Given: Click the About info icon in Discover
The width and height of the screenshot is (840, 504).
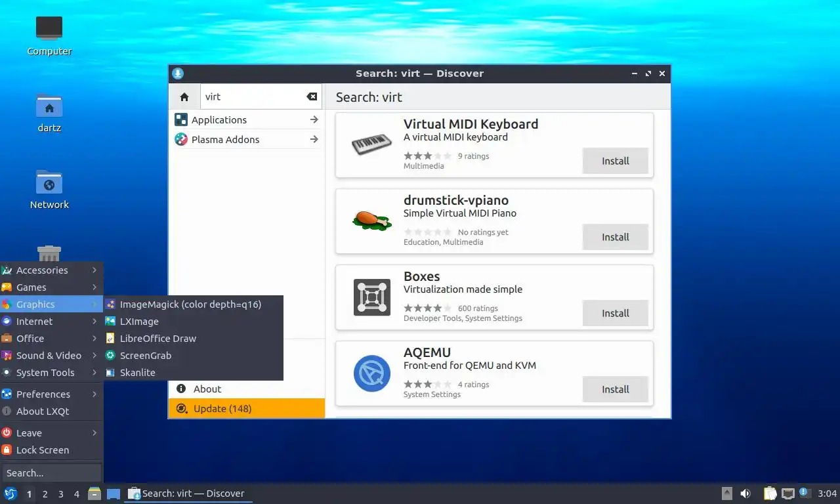Looking at the screenshot, I should point(181,388).
